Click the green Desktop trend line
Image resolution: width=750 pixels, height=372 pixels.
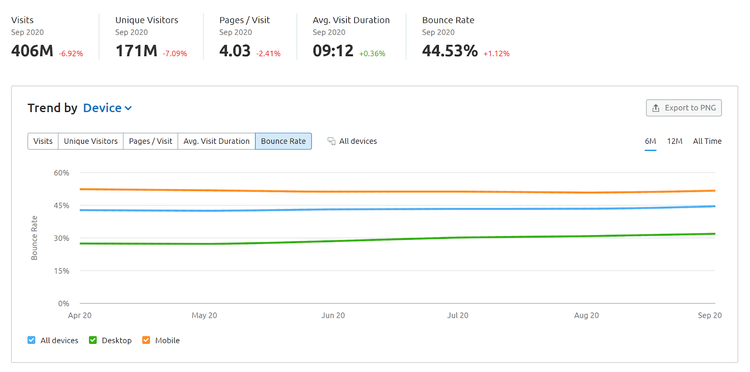(397, 239)
